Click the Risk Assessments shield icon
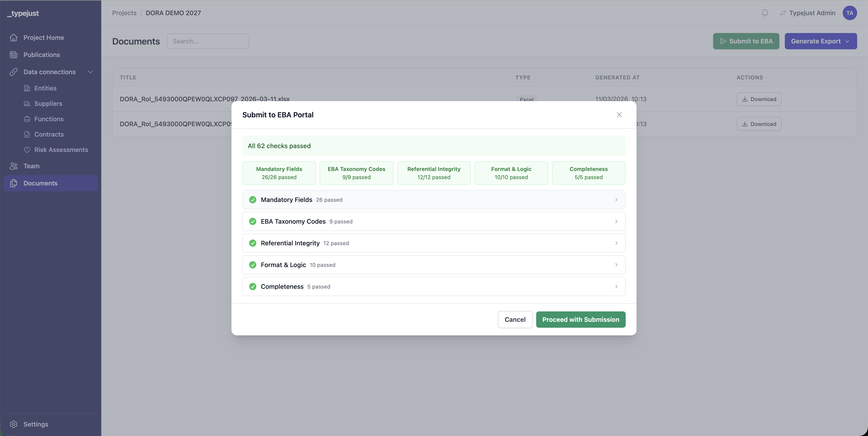Screen dimensions: 868x436 coord(27,150)
